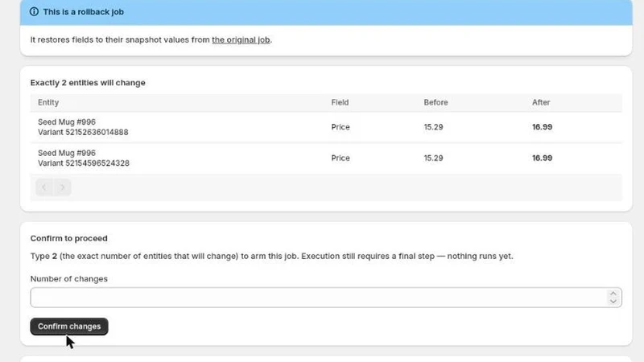
Task: Focus the Number of changes input field
Action: click(x=326, y=297)
